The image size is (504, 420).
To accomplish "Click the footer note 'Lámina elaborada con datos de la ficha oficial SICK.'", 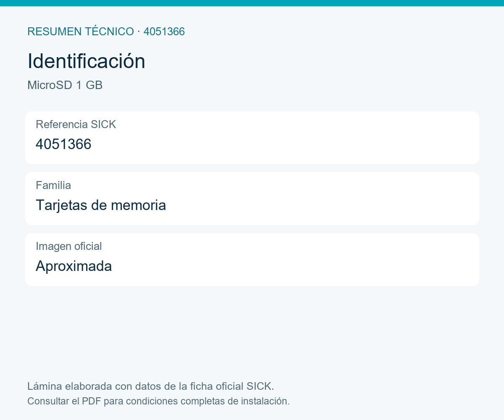I will click(151, 386).
